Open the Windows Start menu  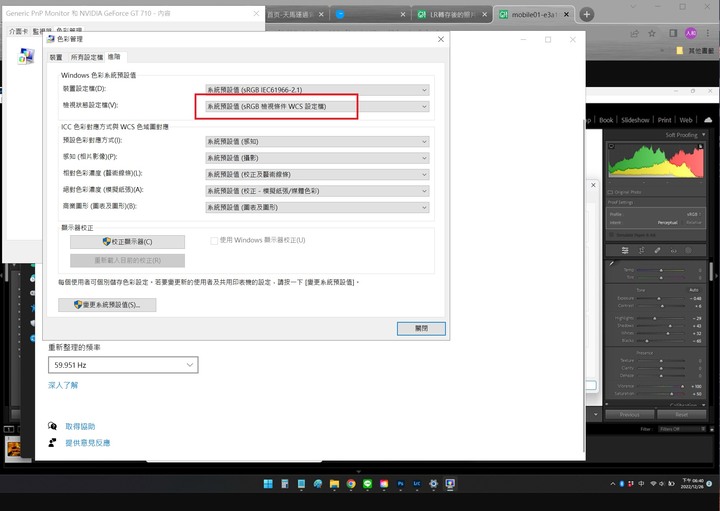click(268, 483)
